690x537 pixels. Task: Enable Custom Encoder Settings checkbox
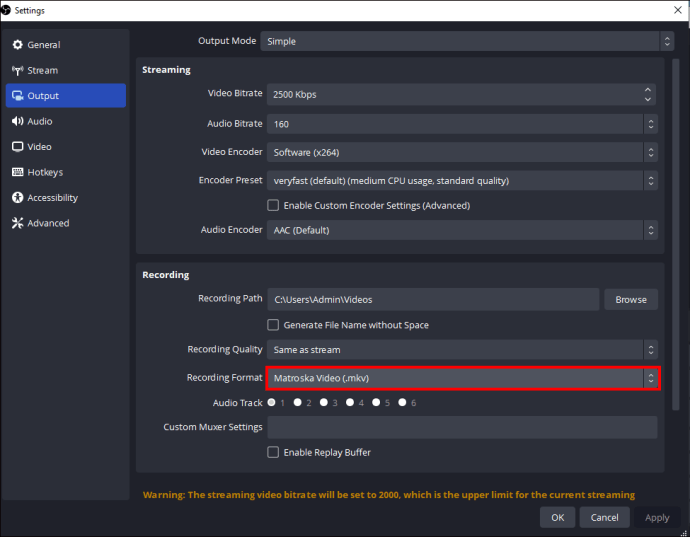click(273, 205)
